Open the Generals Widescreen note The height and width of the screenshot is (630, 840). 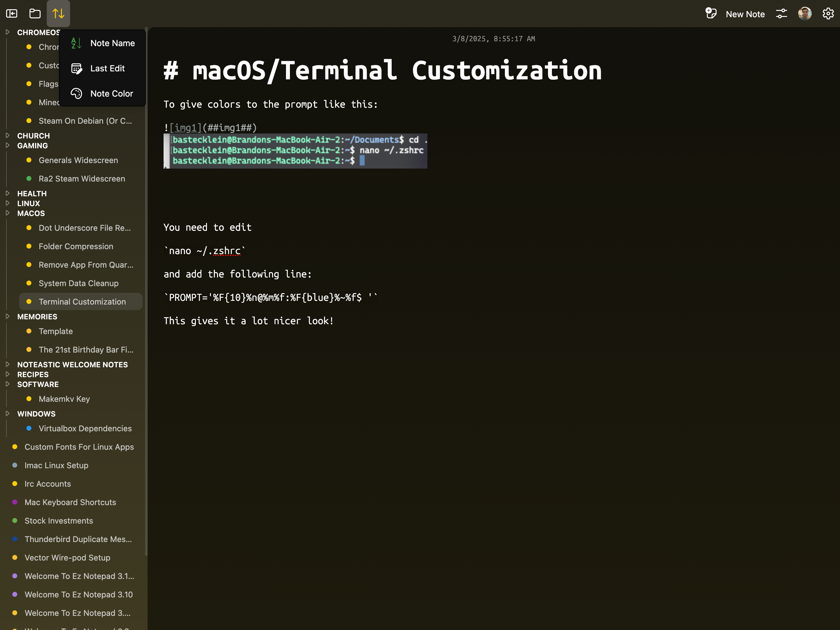coord(81,160)
